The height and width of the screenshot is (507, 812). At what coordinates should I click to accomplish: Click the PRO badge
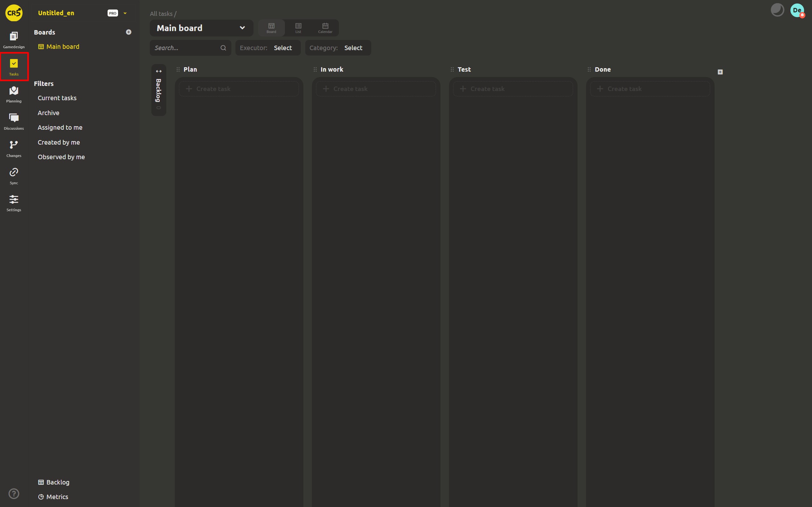(x=113, y=13)
